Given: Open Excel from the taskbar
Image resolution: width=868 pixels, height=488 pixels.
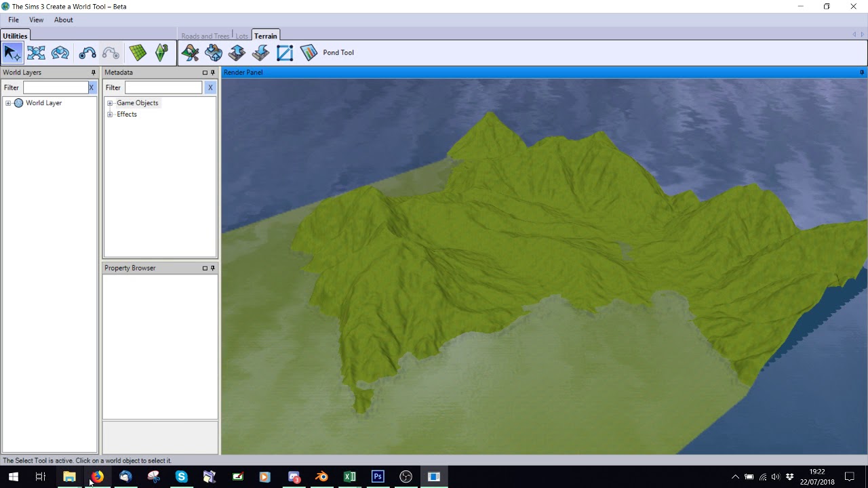Looking at the screenshot, I should [x=350, y=476].
